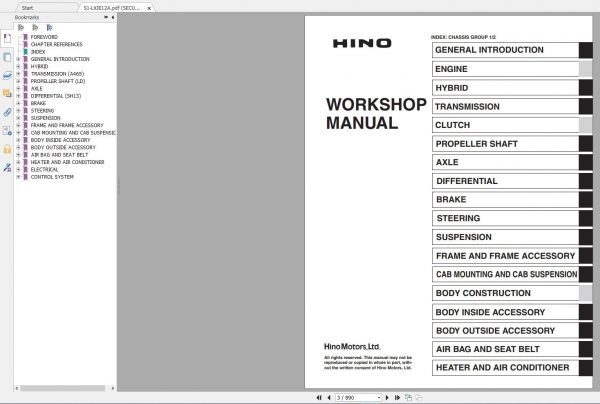This screenshot has height=404, width=600.
Task: Click the GENERAL INTRODUCTION index link on page
Action: point(512,50)
